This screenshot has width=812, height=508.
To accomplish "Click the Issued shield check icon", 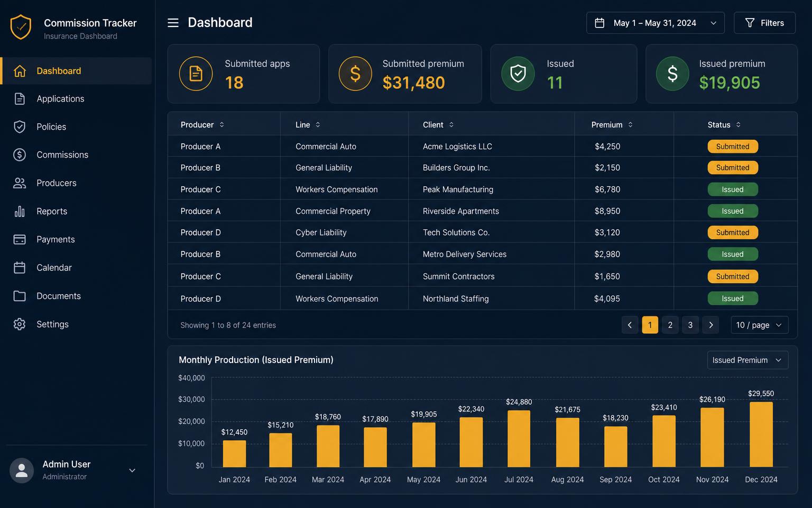I will (518, 74).
